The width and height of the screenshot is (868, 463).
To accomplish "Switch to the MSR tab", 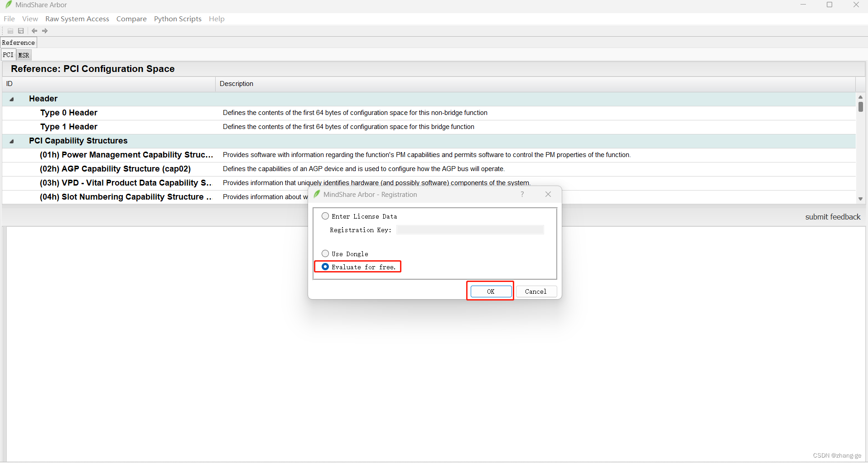I will [24, 55].
